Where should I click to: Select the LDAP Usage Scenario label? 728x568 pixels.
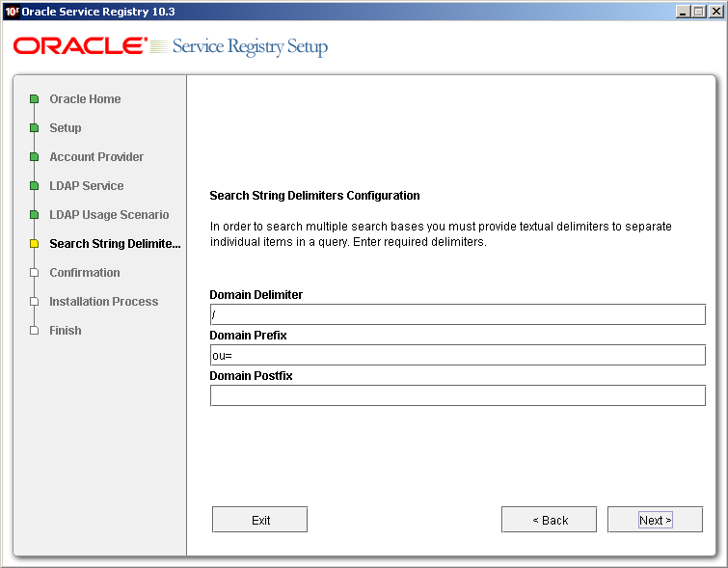click(109, 215)
